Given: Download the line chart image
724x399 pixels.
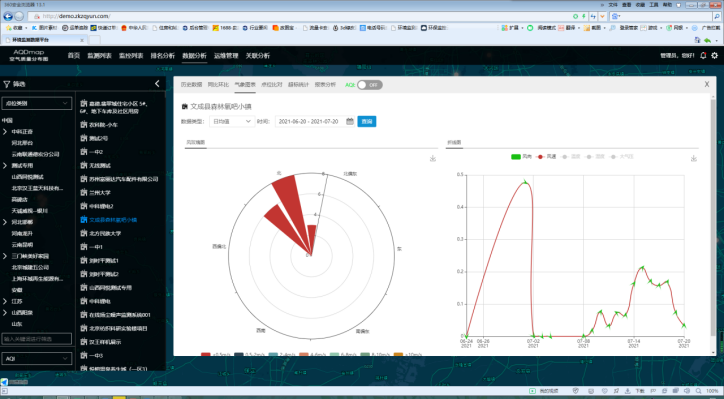Looking at the screenshot, I should [x=694, y=158].
